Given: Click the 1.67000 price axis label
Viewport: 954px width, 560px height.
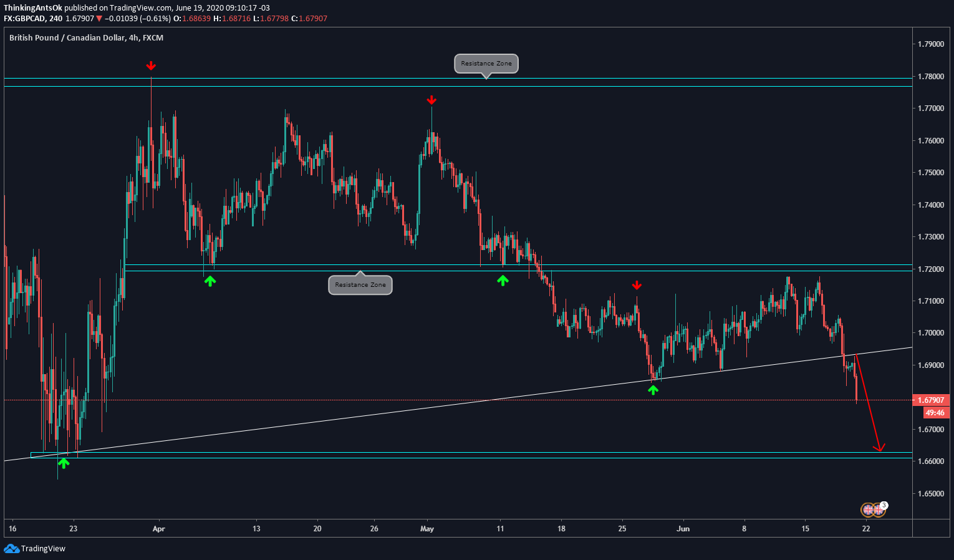Looking at the screenshot, I should click(x=930, y=430).
